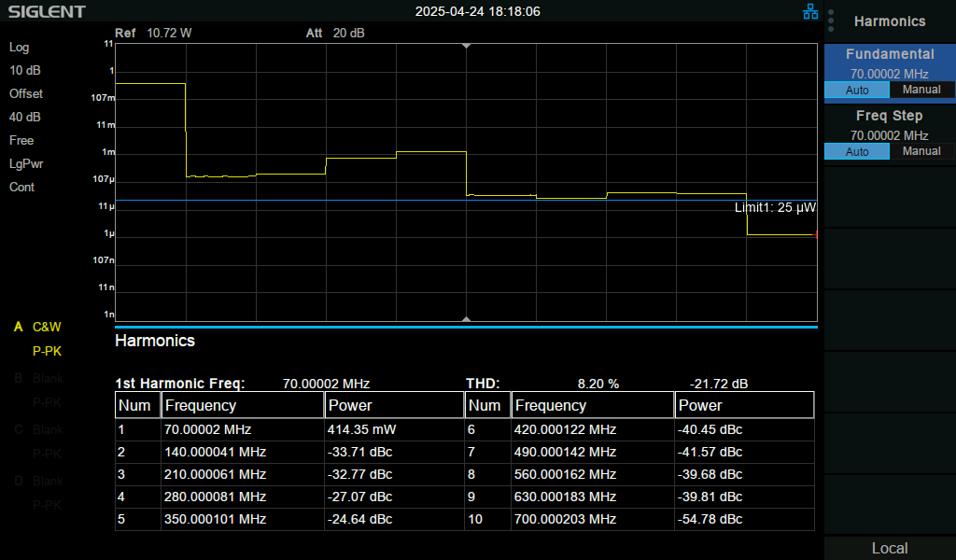Click the 560.000162 MHz frequency cell

pyautogui.click(x=593, y=475)
